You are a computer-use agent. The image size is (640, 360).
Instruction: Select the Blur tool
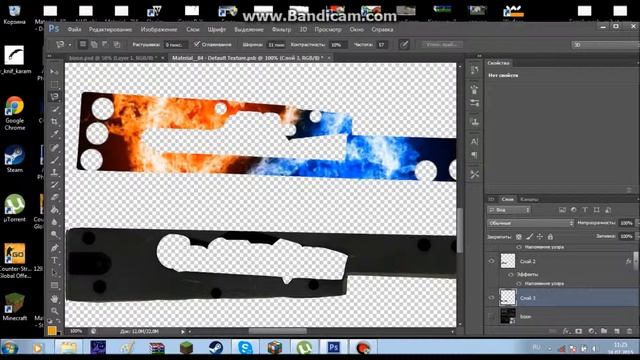point(54,222)
